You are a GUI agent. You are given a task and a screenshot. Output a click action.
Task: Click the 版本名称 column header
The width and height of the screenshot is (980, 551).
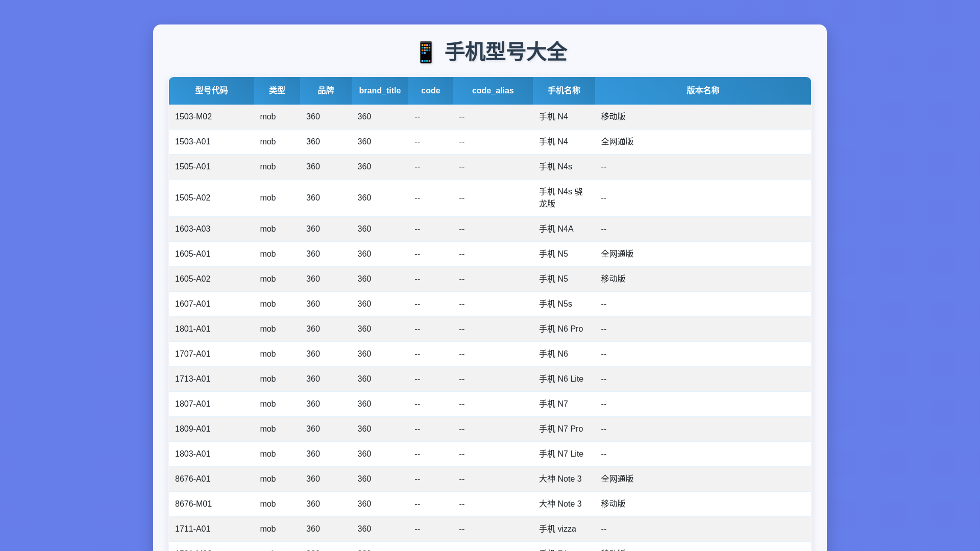(703, 91)
